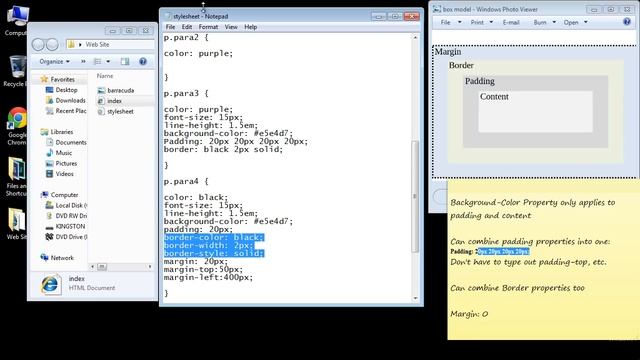
Task: Click Explorer help icon
Action: (142, 62)
